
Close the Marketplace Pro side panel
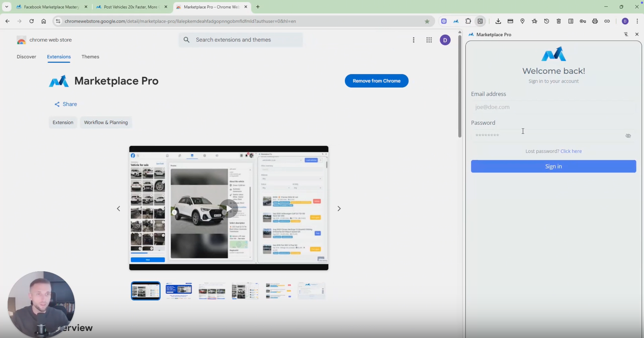tap(637, 34)
